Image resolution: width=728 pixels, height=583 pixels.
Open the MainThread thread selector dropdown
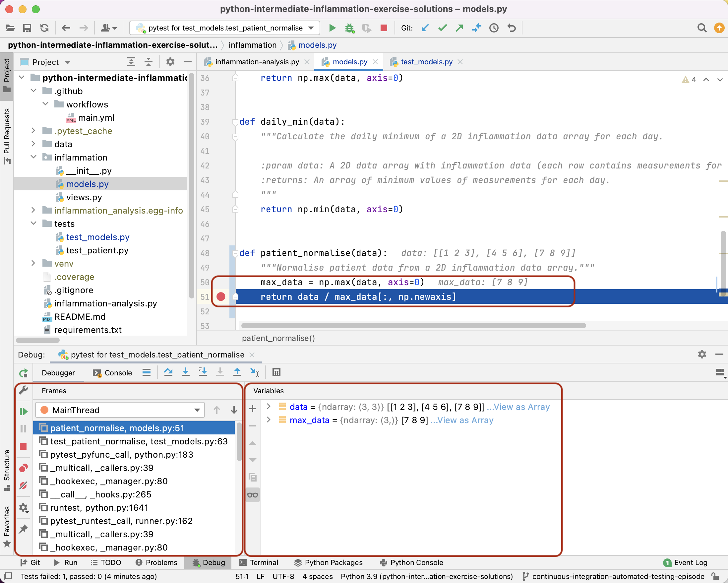pyautogui.click(x=197, y=410)
